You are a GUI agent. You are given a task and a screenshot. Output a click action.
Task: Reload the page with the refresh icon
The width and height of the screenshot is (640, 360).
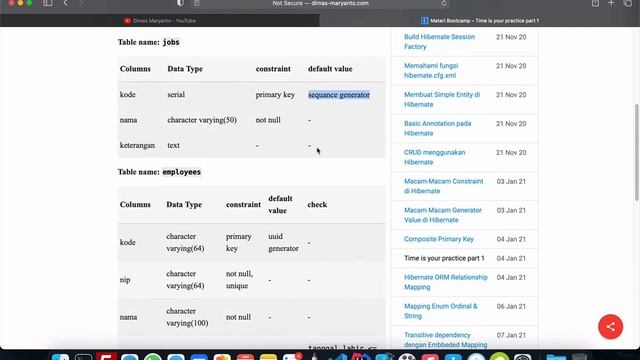click(444, 3)
